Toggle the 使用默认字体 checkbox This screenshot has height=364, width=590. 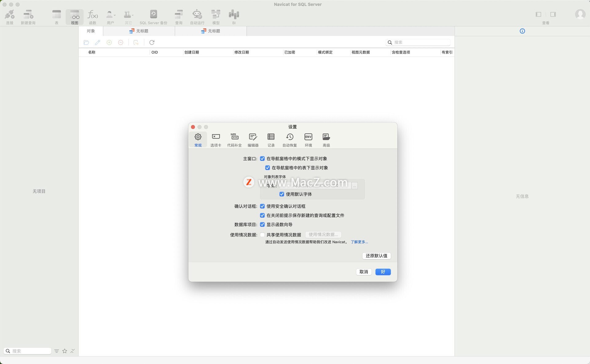pos(282,194)
